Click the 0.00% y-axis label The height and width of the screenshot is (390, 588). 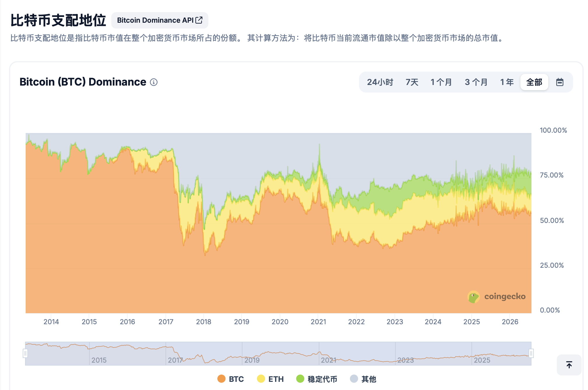(x=550, y=310)
